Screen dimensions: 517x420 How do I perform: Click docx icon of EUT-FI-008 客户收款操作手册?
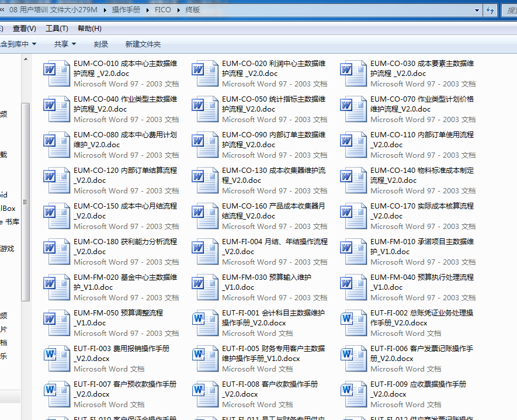[x=205, y=394]
